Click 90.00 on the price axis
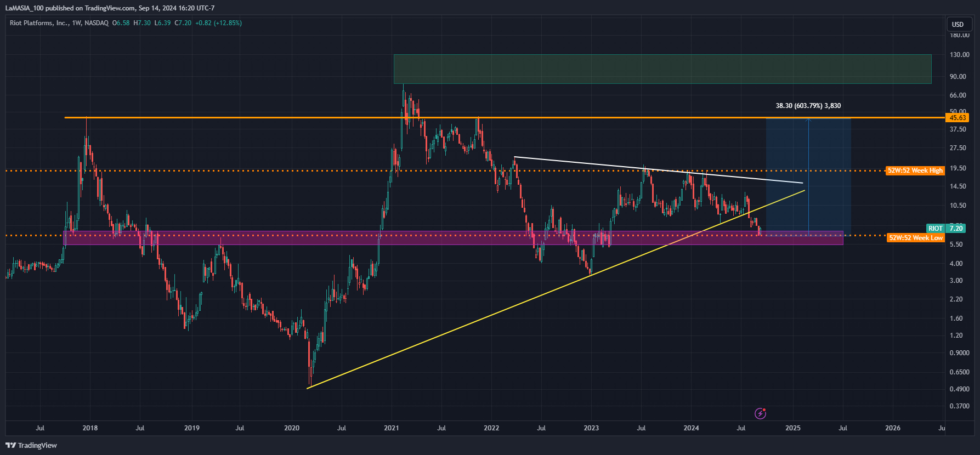 pyautogui.click(x=958, y=77)
